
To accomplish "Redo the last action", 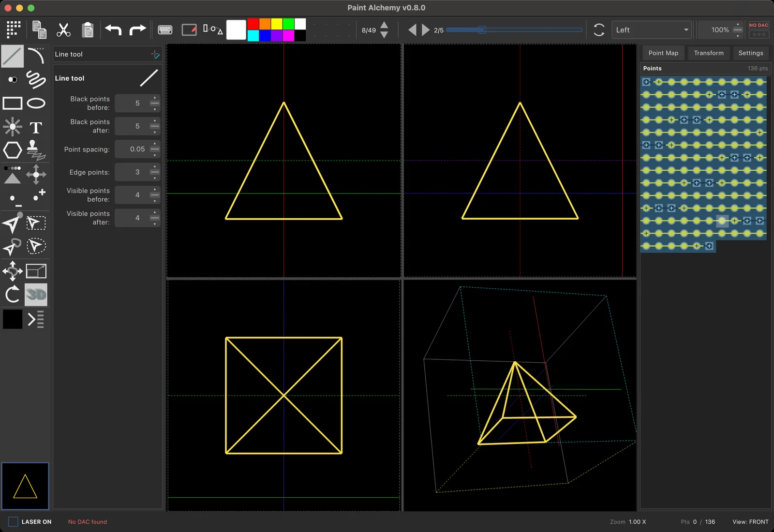I will (x=137, y=30).
